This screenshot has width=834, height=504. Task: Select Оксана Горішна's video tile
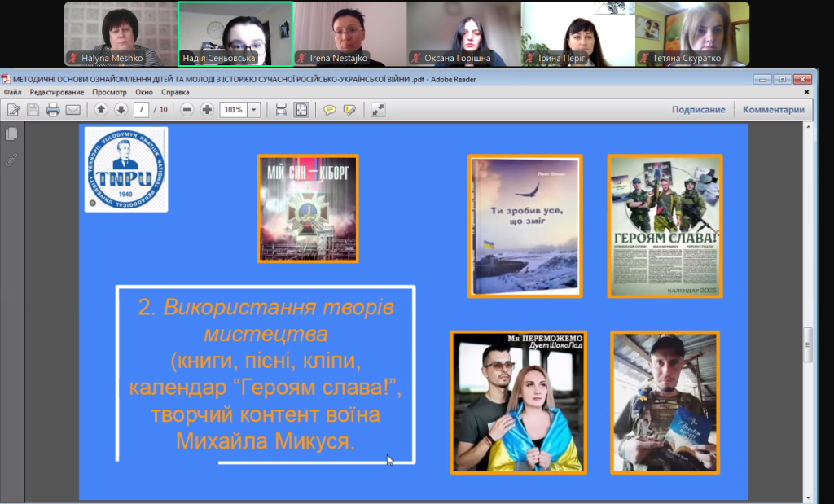point(463,33)
